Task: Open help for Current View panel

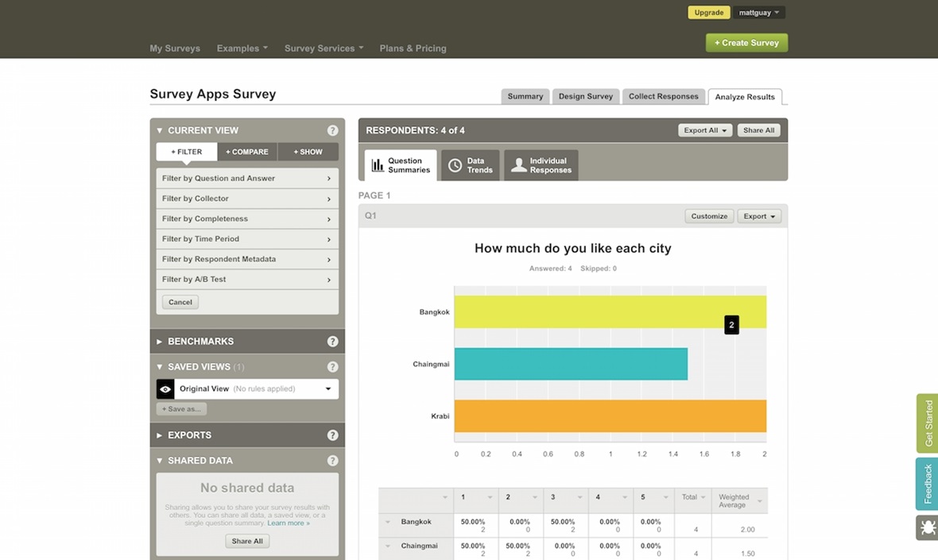Action: 332,130
